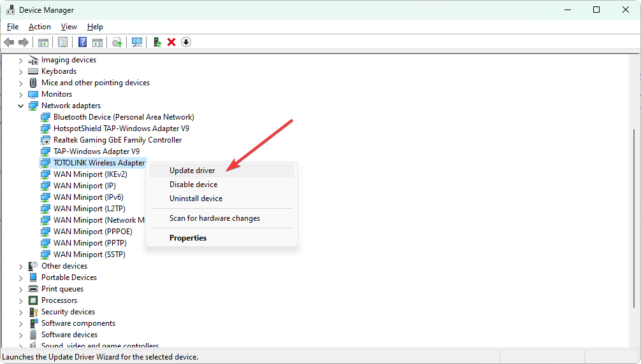Click the WAN Miniport (SSTP) adapter icon
This screenshot has height=364, width=641.
pyautogui.click(x=45, y=255)
